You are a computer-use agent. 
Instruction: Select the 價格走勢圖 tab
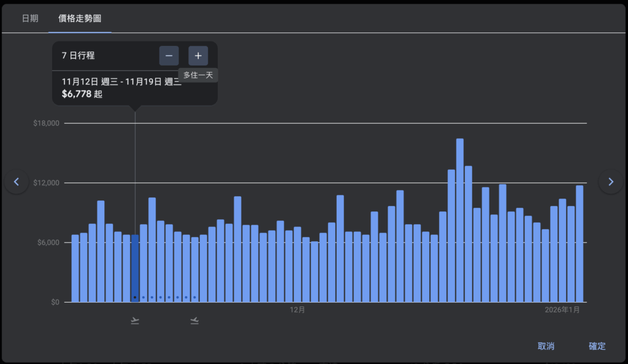[80, 18]
